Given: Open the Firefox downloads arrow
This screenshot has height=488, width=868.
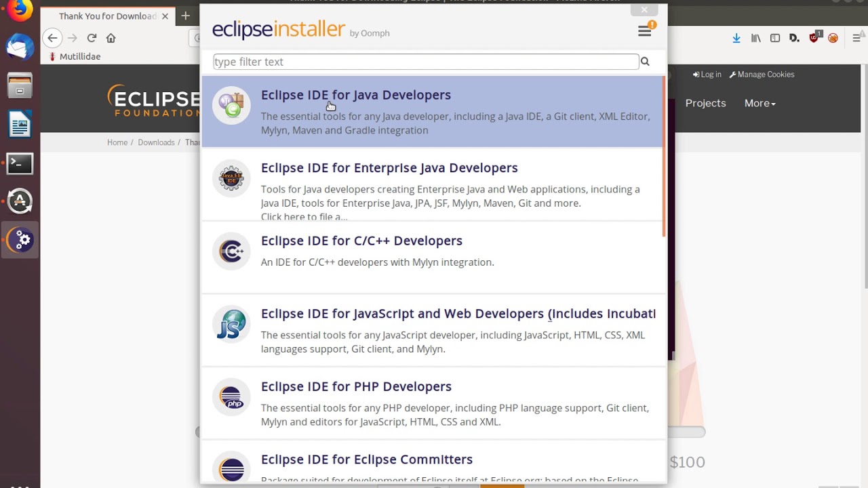Looking at the screenshot, I should point(736,38).
